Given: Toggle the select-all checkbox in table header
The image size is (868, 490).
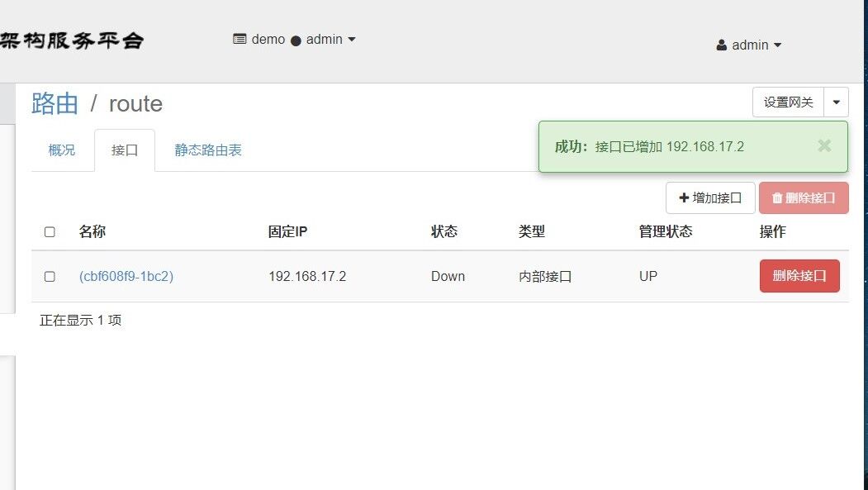Looking at the screenshot, I should click(x=50, y=232).
